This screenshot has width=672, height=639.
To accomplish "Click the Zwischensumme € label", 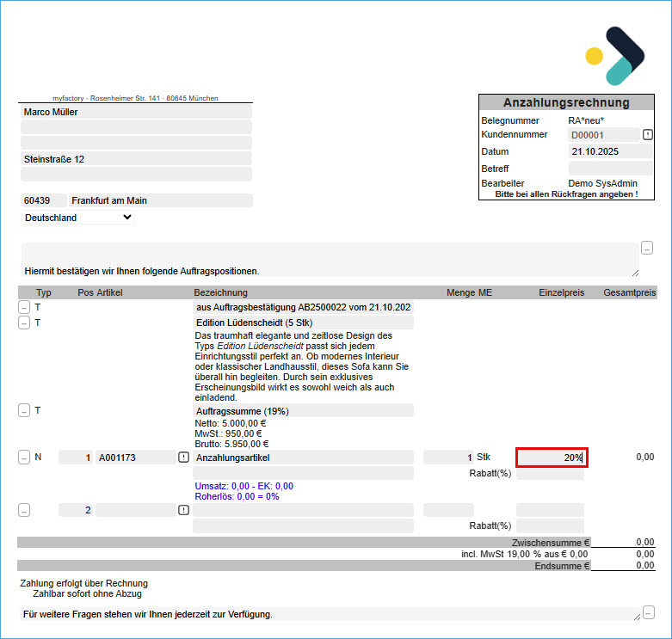I will point(551,543).
